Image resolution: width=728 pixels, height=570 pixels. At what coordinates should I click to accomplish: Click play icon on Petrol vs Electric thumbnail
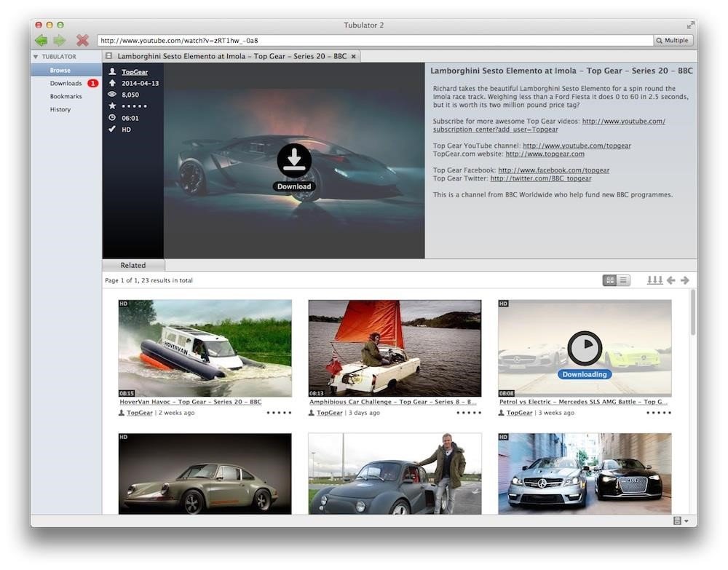click(585, 348)
